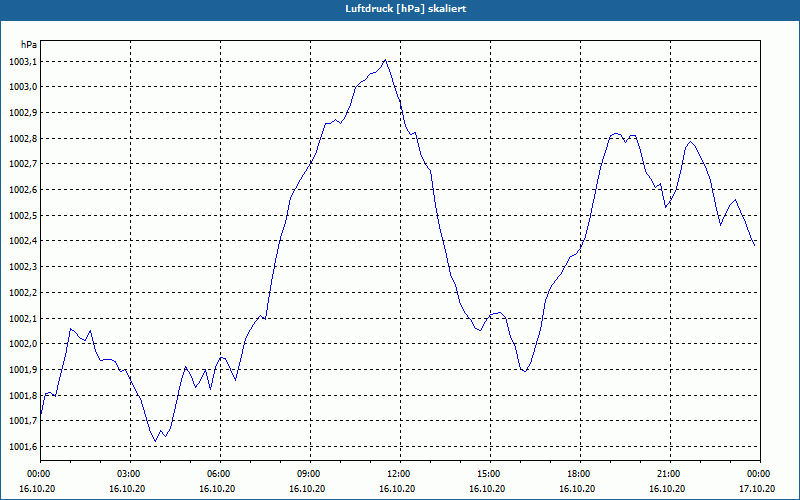This screenshot has width=800, height=500.
Task: Click the 1002,4 axis value
Action: pyautogui.click(x=23, y=241)
